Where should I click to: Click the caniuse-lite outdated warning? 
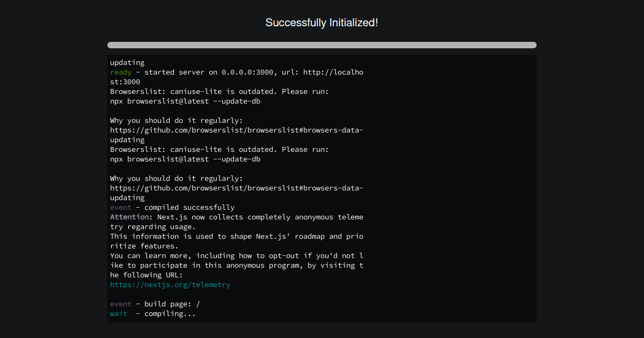click(x=219, y=91)
